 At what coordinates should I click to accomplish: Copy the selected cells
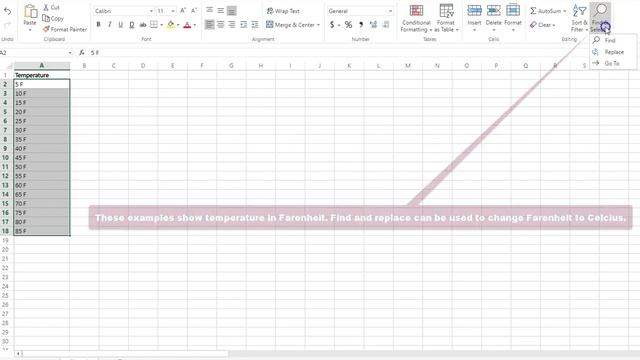point(53,18)
